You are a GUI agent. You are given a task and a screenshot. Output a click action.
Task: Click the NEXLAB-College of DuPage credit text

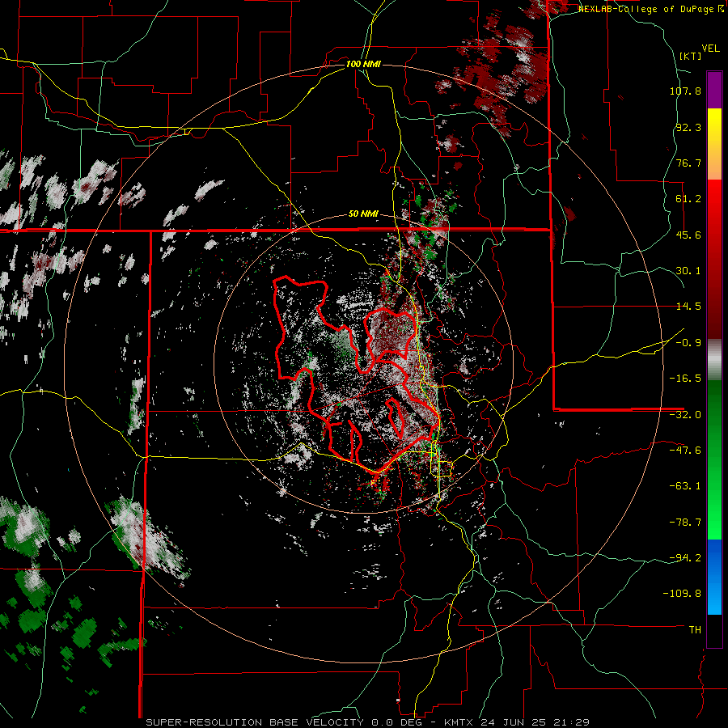coord(650,9)
